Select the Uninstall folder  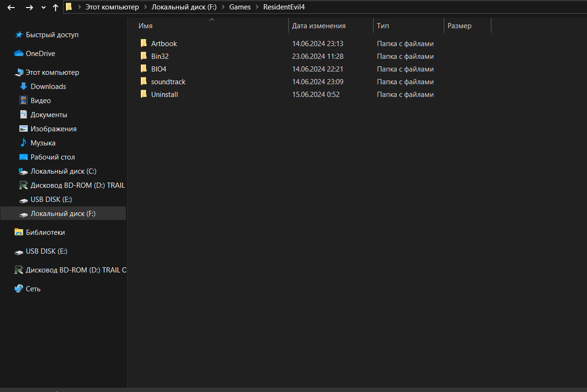pos(164,94)
